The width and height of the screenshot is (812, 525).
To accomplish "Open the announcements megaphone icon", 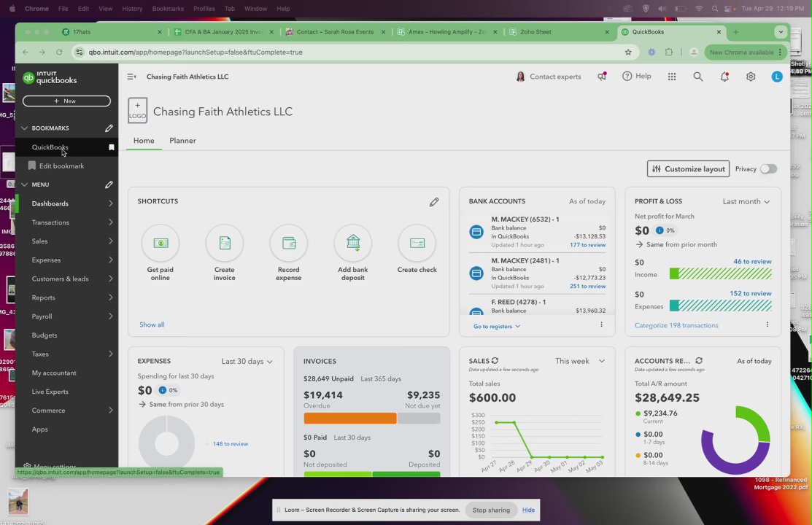I will pyautogui.click(x=602, y=77).
